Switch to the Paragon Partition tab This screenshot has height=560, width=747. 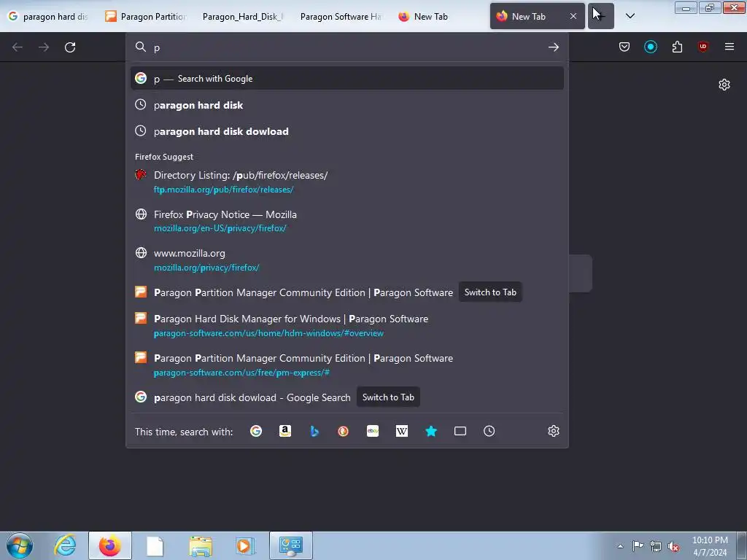pos(147,17)
